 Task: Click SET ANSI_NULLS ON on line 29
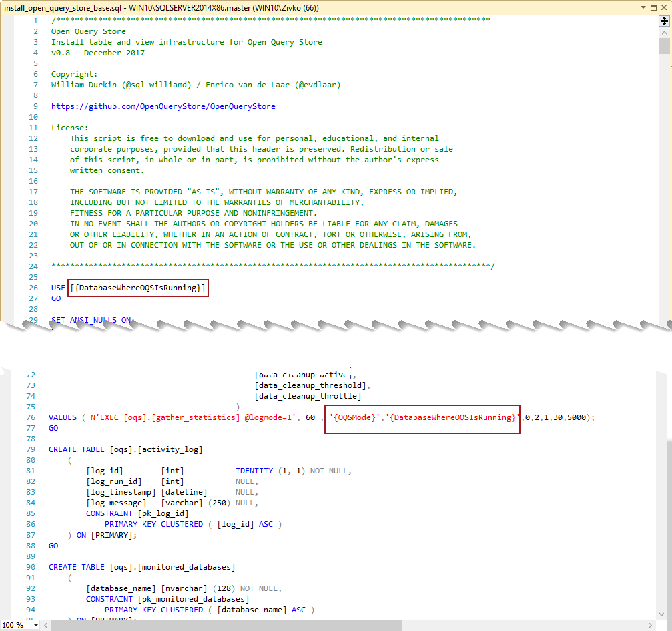(x=91, y=320)
